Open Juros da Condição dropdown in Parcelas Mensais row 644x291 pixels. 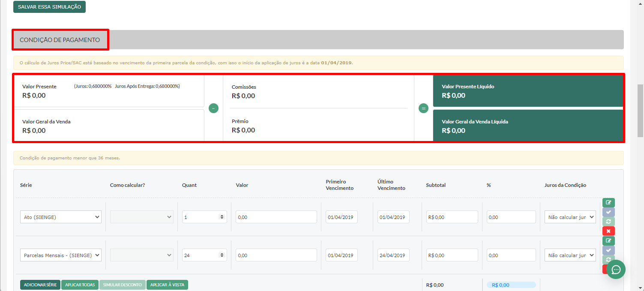click(x=570, y=255)
